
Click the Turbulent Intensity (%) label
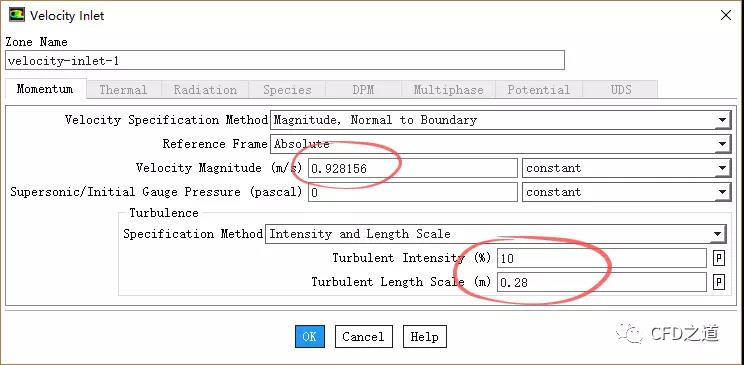411,258
